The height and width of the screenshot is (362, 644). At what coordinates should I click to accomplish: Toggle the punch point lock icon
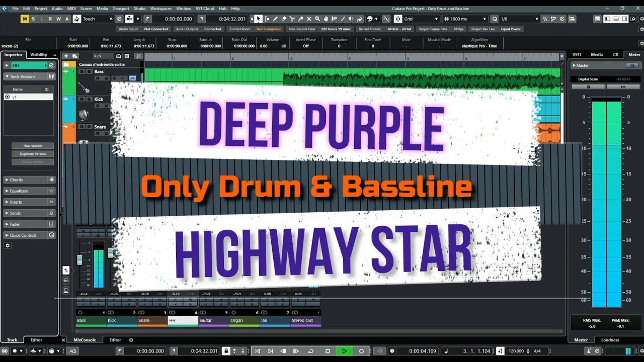[226, 351]
